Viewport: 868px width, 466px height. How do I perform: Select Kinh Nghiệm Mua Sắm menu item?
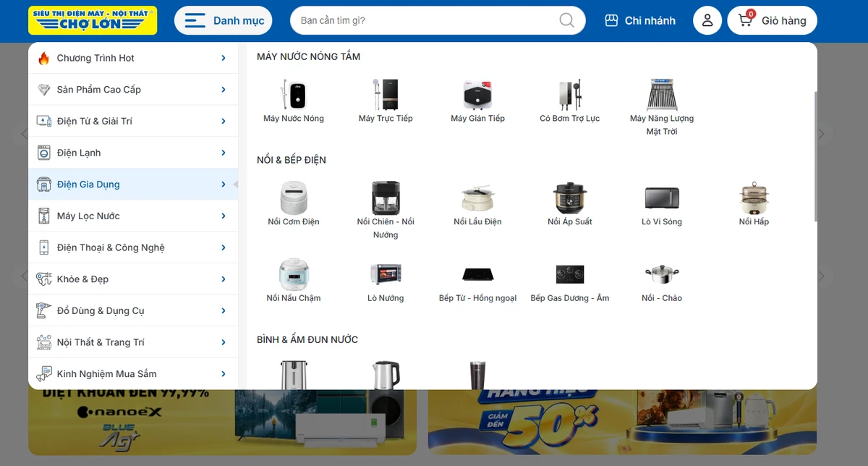coord(133,374)
